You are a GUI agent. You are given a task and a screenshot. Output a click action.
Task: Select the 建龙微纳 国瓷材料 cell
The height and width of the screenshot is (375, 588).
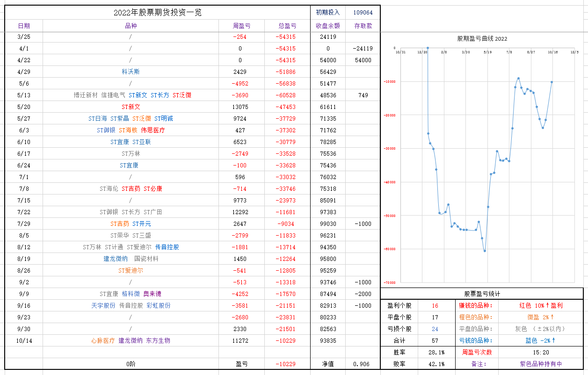pyautogui.click(x=131, y=259)
